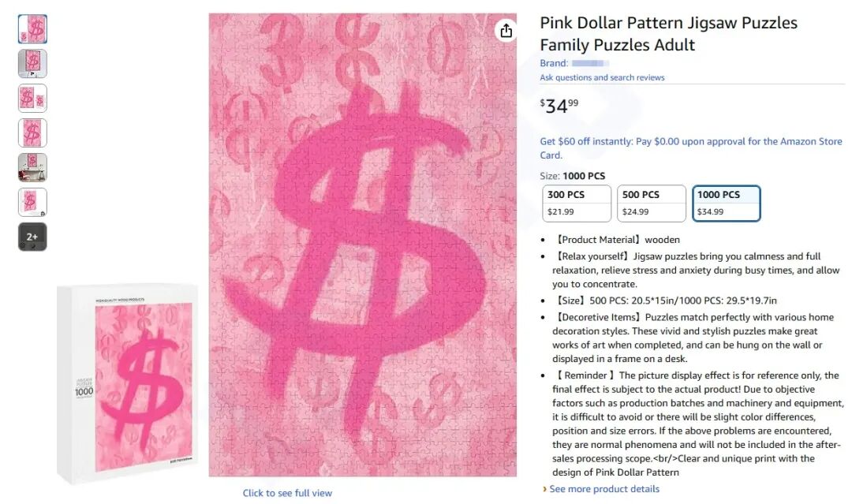The image size is (852, 504).
Task: Open the main pink dollar puzzle image
Action: (x=362, y=245)
